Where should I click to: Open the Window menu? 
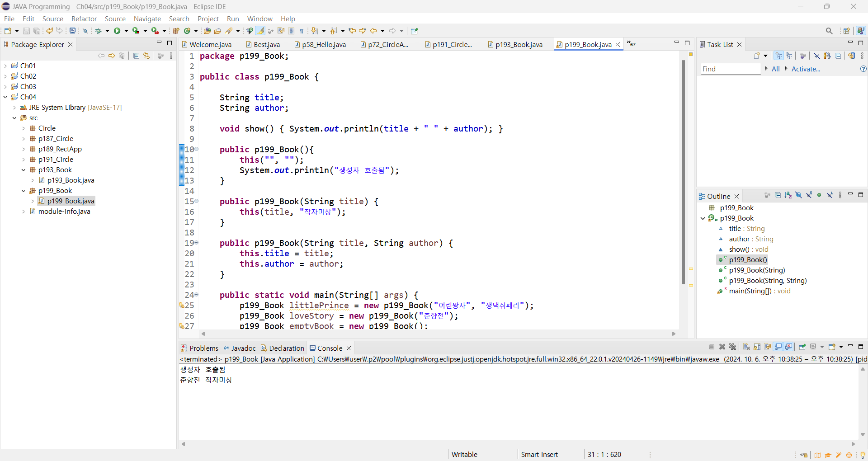(x=260, y=19)
